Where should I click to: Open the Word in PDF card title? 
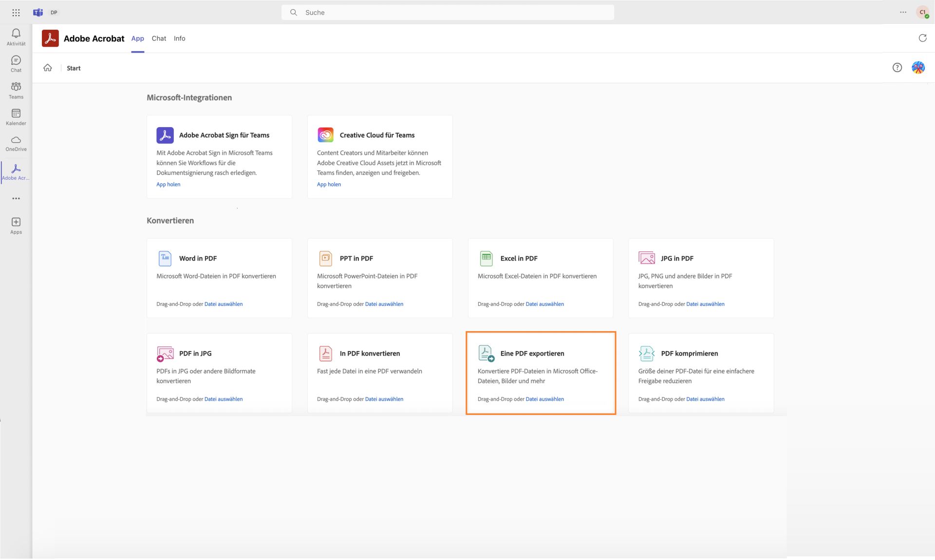click(x=198, y=259)
